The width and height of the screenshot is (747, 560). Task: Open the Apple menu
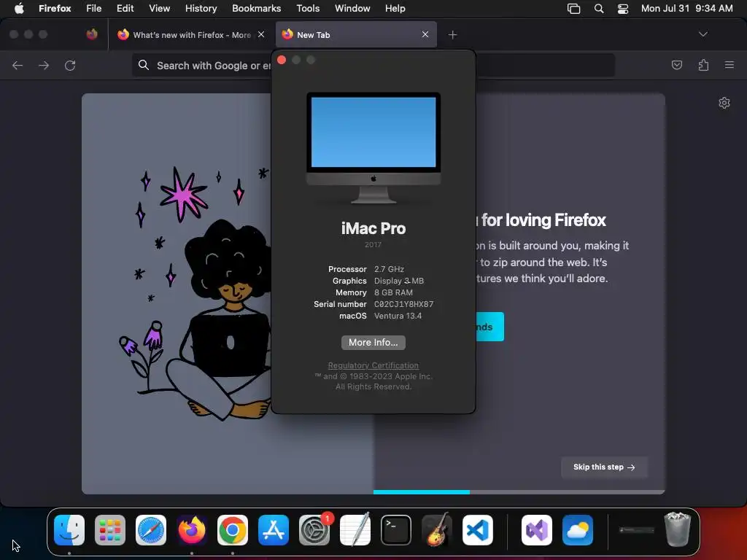19,8
